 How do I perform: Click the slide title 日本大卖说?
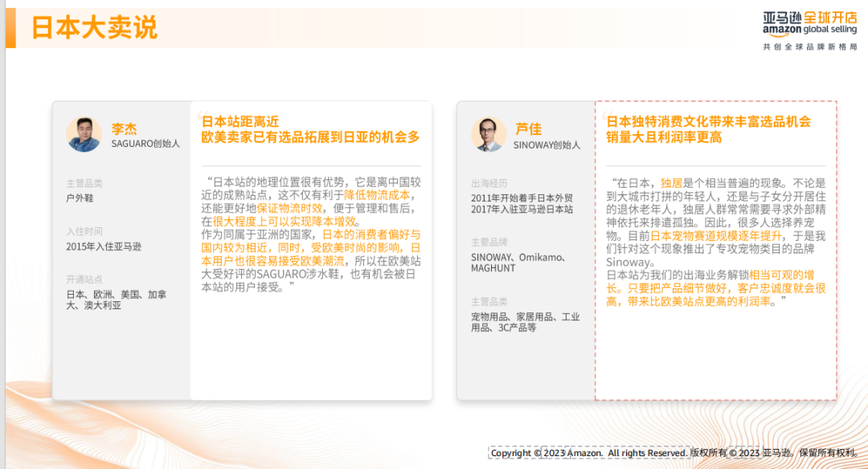[94, 27]
